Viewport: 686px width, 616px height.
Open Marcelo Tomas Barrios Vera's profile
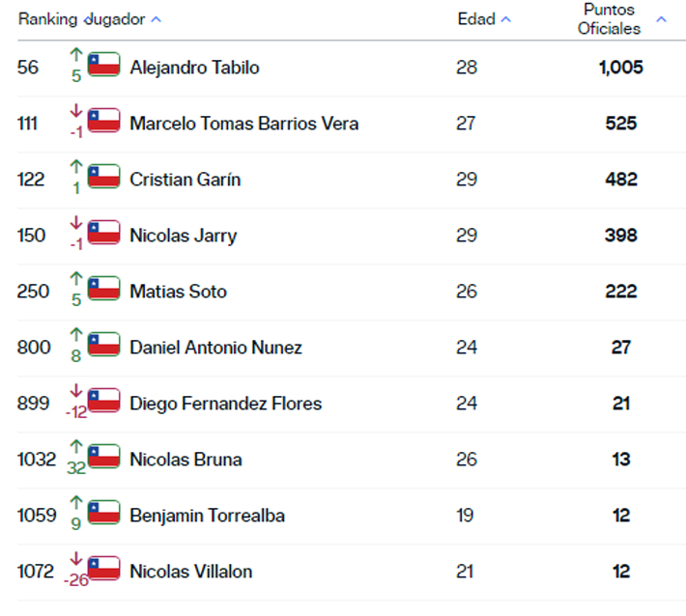[244, 124]
